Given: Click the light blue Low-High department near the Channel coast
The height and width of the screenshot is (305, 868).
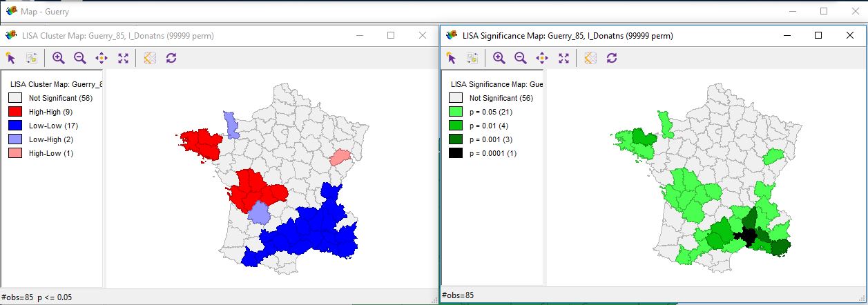Looking at the screenshot, I should (233, 125).
